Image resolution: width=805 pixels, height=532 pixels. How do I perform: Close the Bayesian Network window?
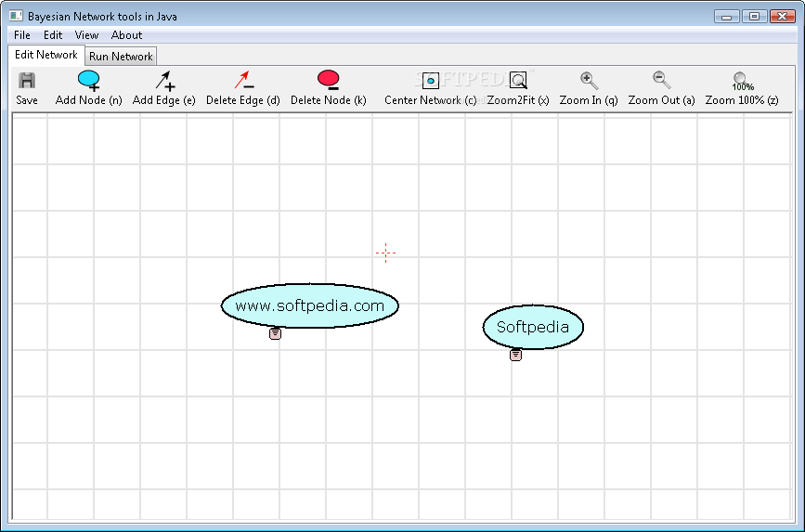coord(783,17)
